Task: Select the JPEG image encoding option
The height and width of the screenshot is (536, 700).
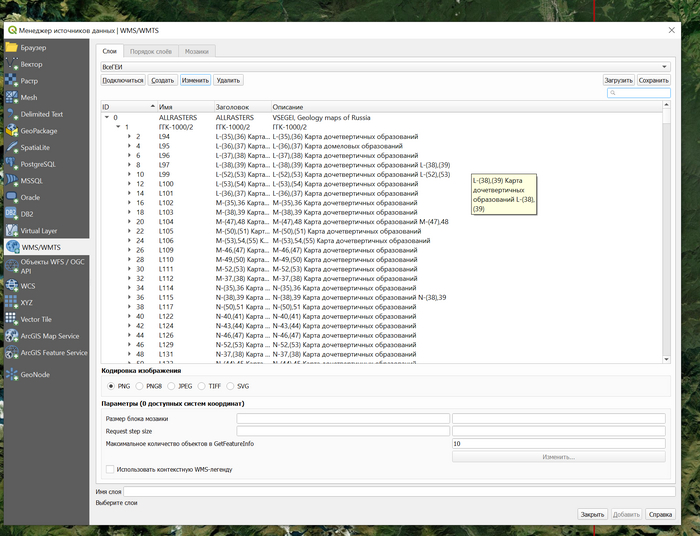Action: [x=173, y=385]
